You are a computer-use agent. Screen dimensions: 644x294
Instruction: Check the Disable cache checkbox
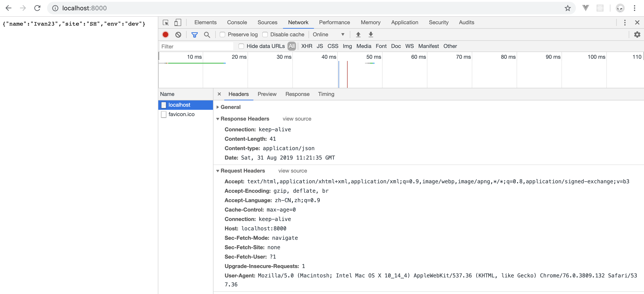pos(265,35)
